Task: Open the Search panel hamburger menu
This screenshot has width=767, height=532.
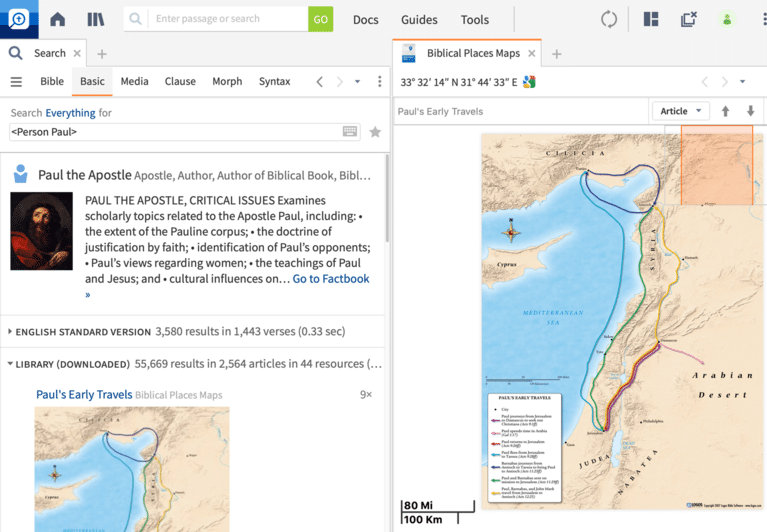Action: click(x=16, y=82)
